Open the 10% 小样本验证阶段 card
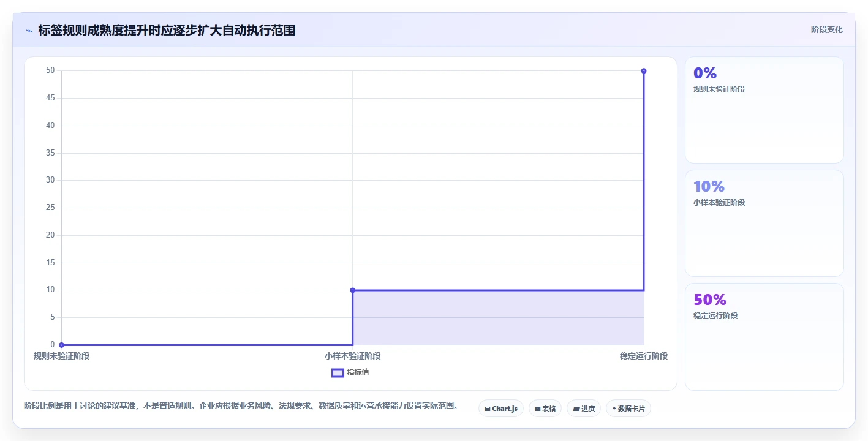The width and height of the screenshot is (868, 441). pyautogui.click(x=764, y=224)
